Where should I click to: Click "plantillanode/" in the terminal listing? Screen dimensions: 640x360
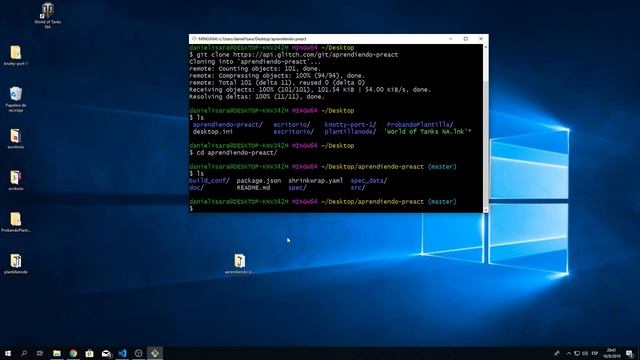[350, 131]
